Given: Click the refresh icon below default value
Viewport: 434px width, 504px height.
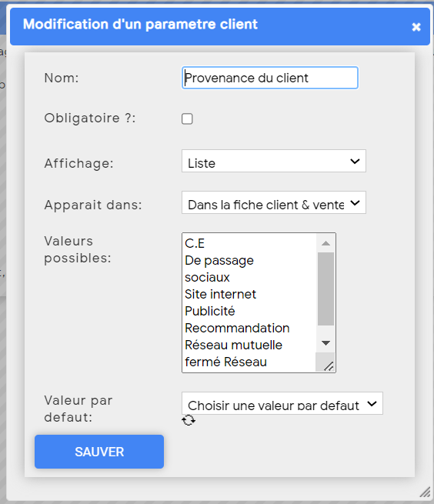Looking at the screenshot, I should 189,420.
